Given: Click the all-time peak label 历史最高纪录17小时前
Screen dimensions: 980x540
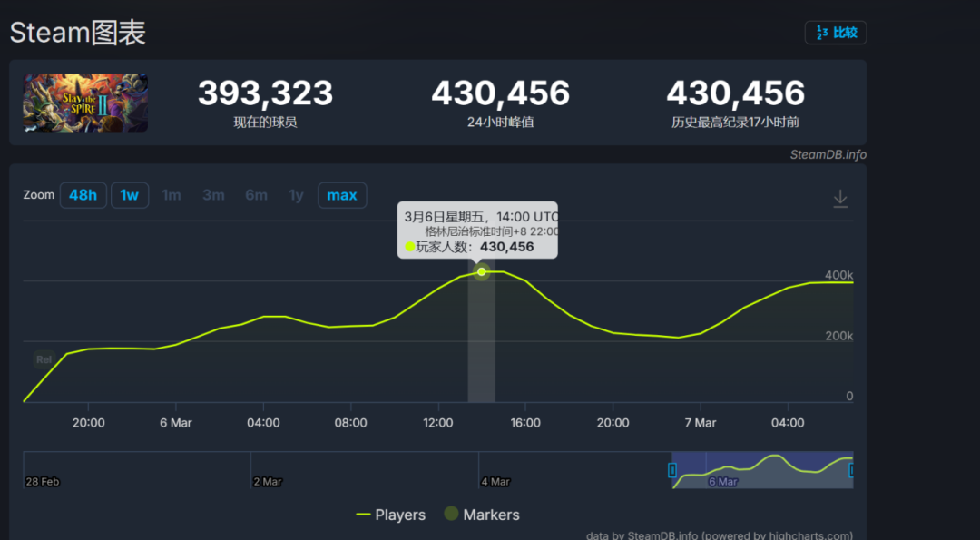Looking at the screenshot, I should click(736, 123).
